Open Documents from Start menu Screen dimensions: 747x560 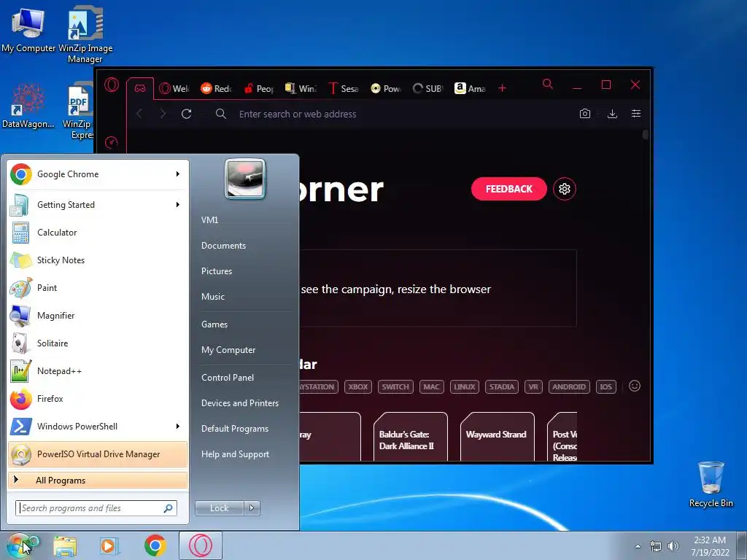[x=223, y=245]
